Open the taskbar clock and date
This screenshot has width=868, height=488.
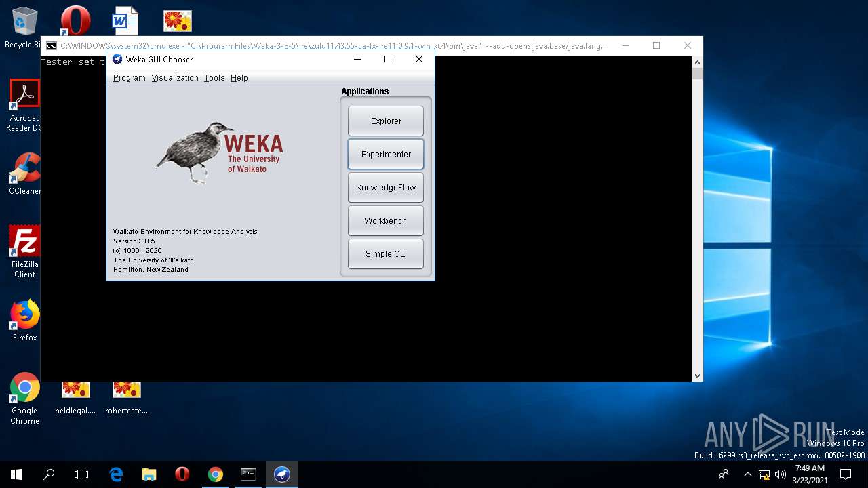click(810, 474)
